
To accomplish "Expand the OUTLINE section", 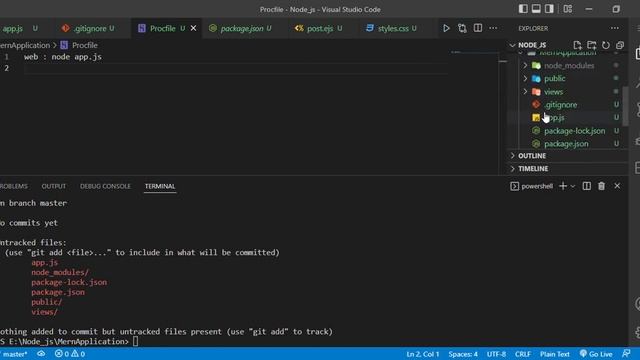I will [x=532, y=156].
